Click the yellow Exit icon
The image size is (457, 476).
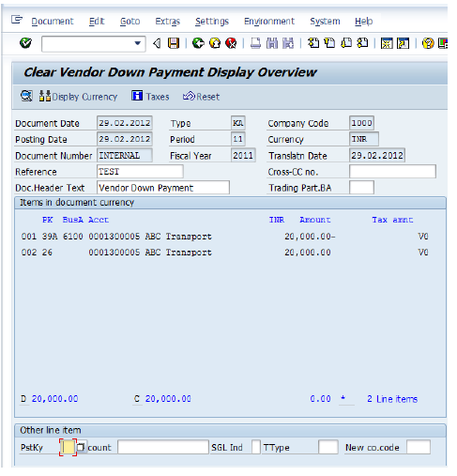(215, 43)
